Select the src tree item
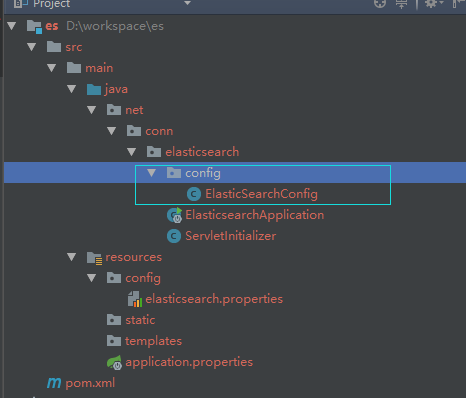466x398 pixels. click(x=74, y=47)
